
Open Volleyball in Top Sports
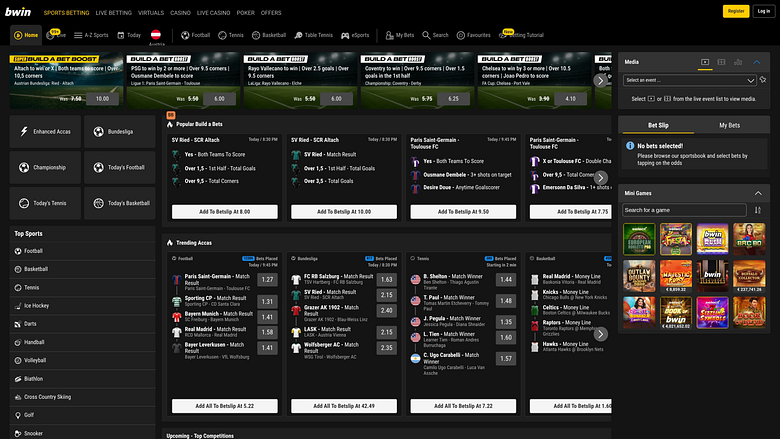[x=83, y=360]
